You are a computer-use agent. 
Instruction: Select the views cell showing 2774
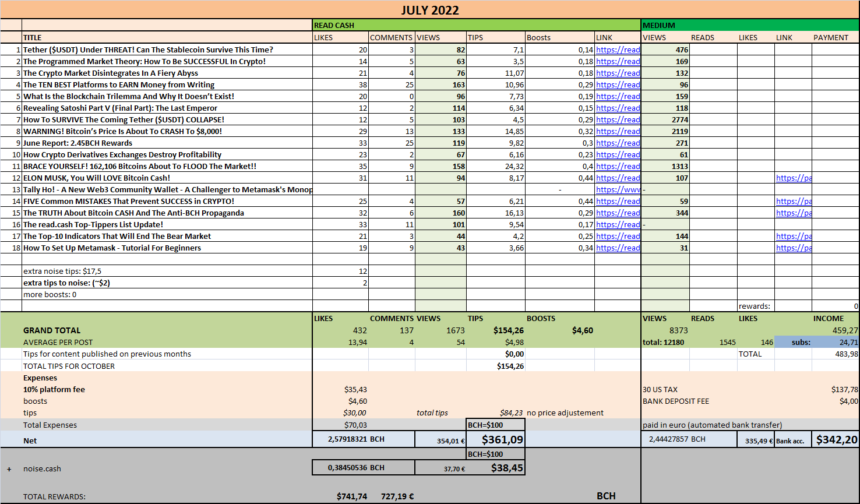665,119
